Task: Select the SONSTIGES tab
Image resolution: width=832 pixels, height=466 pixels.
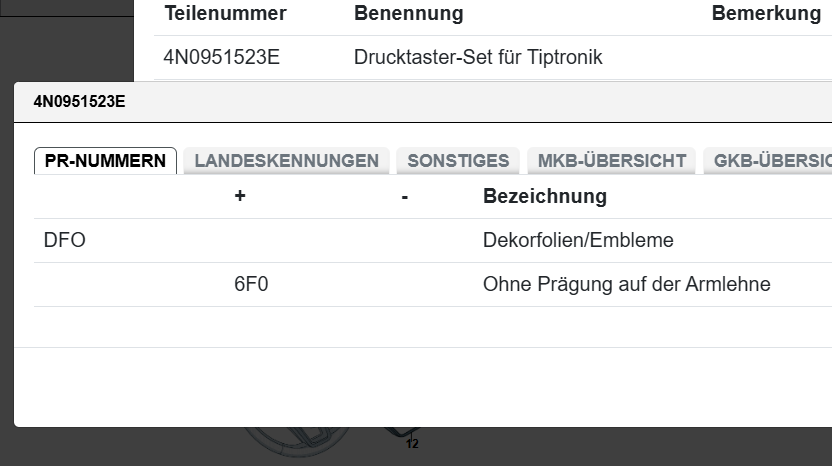Action: tap(458, 161)
